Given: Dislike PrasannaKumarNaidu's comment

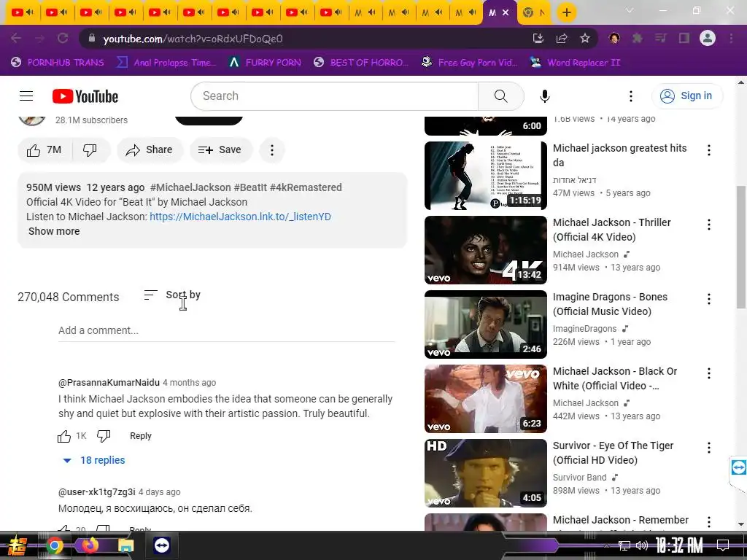Looking at the screenshot, I should tap(104, 436).
